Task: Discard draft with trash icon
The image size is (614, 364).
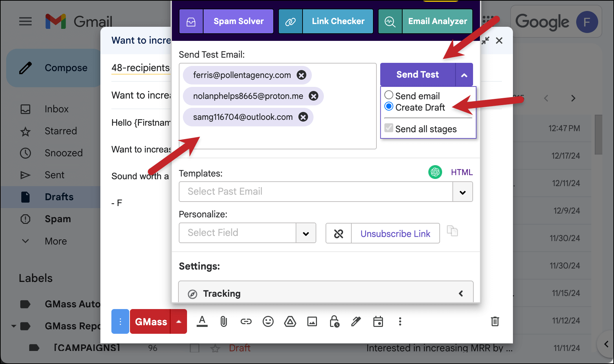Action: [495, 321]
